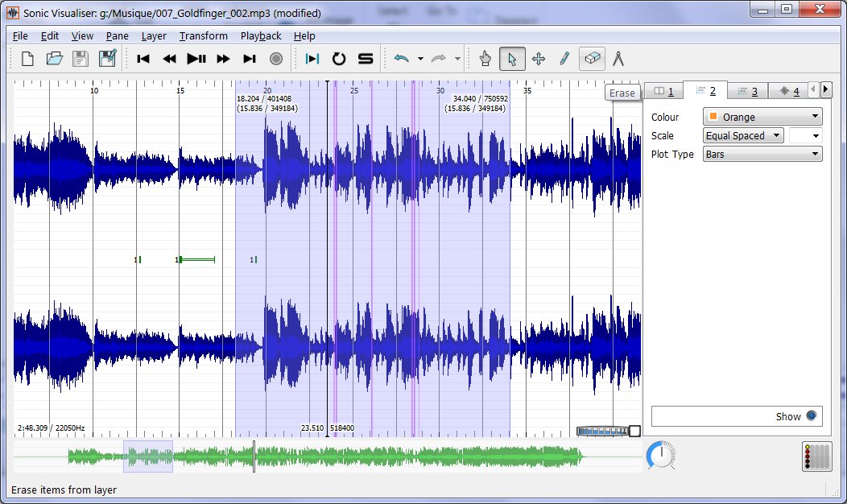
Task: Click the selection start label 18.204 / 401408
Action: coord(264,98)
